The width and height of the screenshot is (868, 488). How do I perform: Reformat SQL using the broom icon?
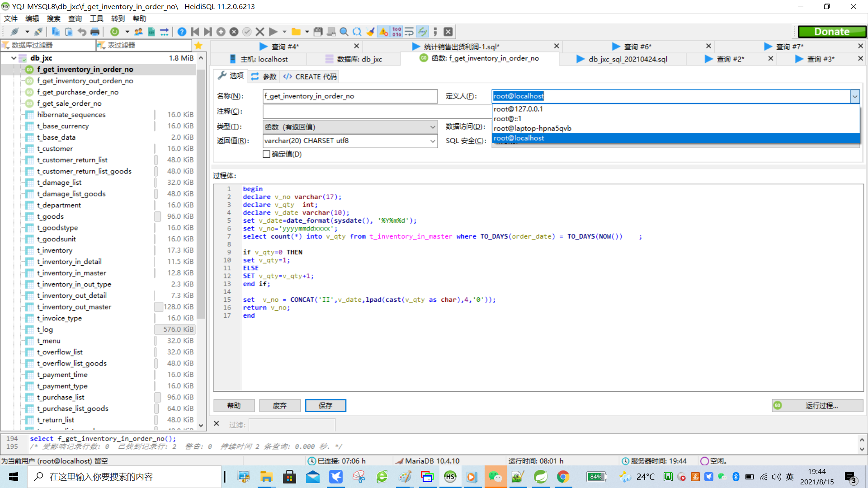click(x=371, y=32)
